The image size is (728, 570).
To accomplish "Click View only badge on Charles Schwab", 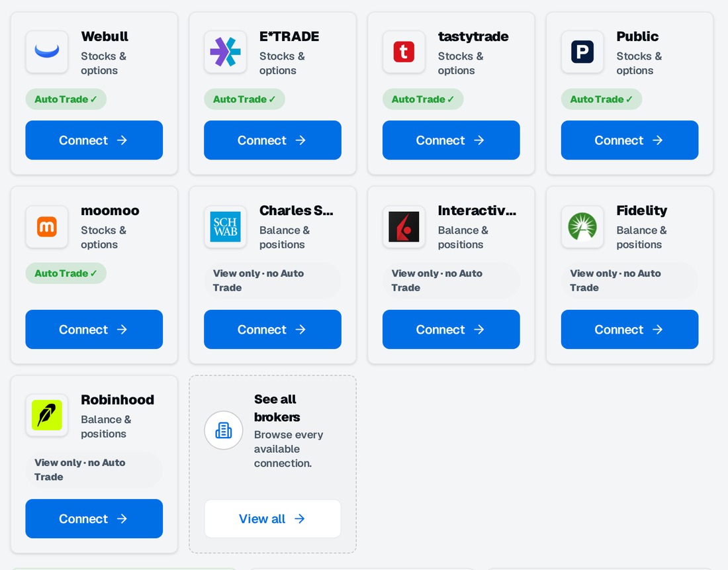I will [273, 281].
